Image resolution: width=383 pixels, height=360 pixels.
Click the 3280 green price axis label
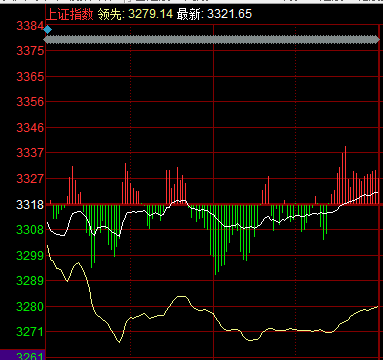tap(30, 307)
